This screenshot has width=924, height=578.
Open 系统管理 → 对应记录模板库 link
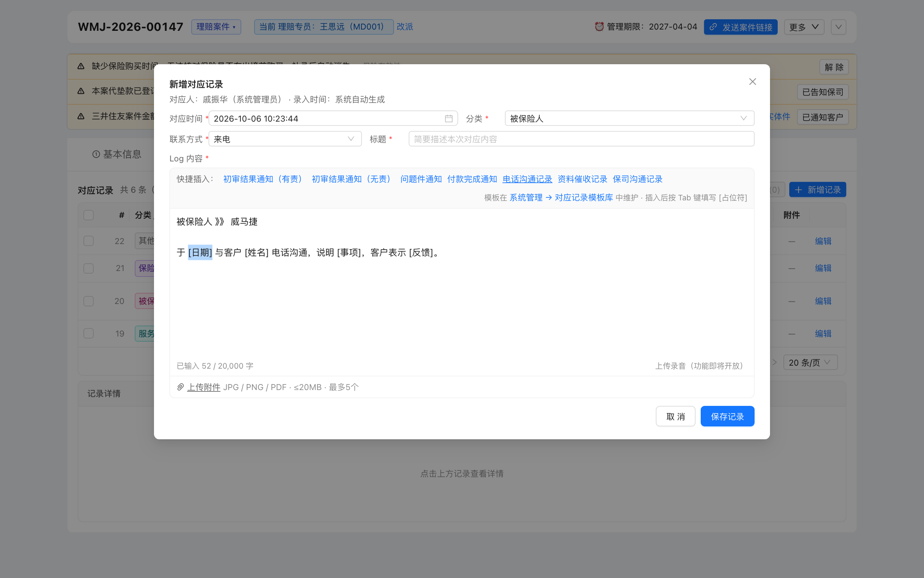(561, 197)
